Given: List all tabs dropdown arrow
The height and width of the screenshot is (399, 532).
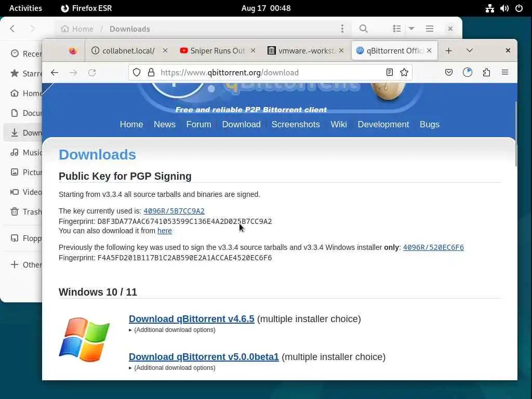Looking at the screenshot, I should [470, 50].
